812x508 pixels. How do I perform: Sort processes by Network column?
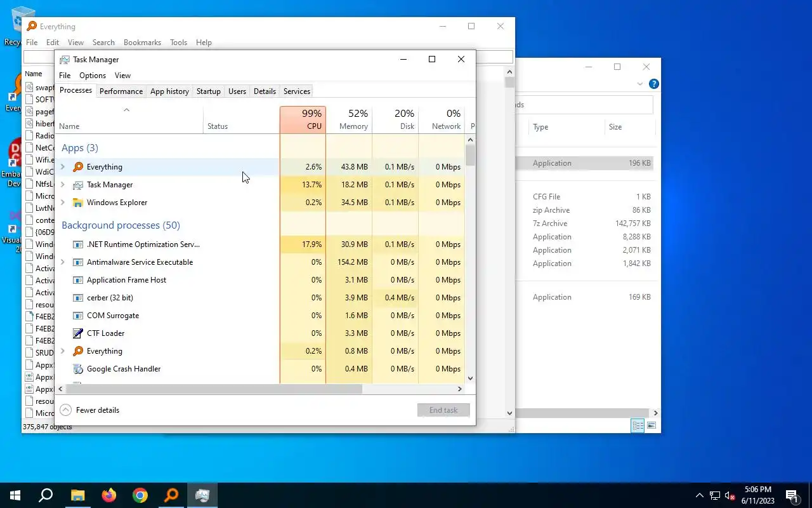442,119
